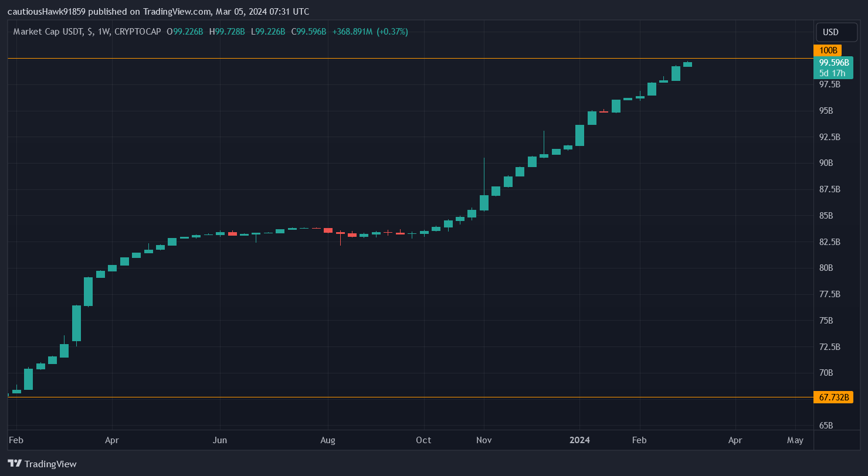This screenshot has height=476, width=868.
Task: Click the TradingView.com text in the header
Action: (175, 11)
